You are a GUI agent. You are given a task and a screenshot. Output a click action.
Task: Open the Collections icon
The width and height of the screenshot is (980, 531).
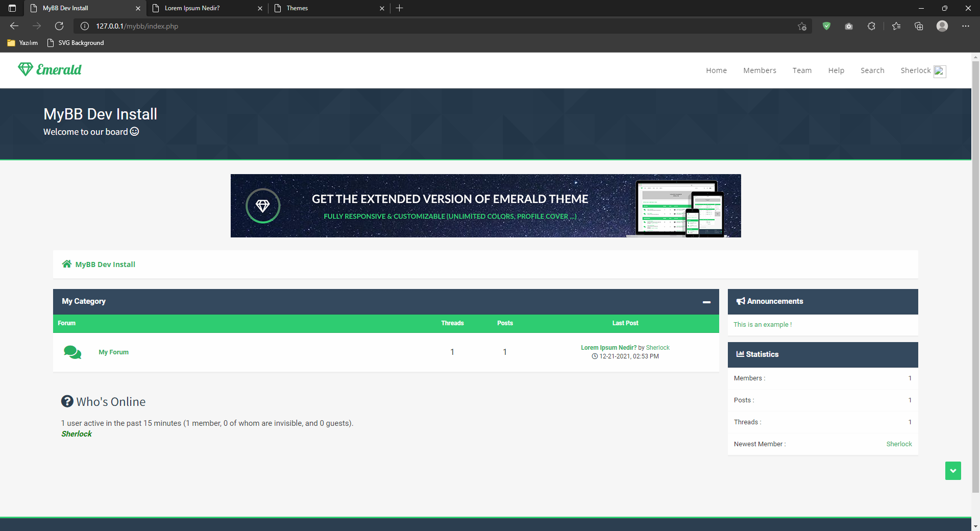tap(919, 26)
